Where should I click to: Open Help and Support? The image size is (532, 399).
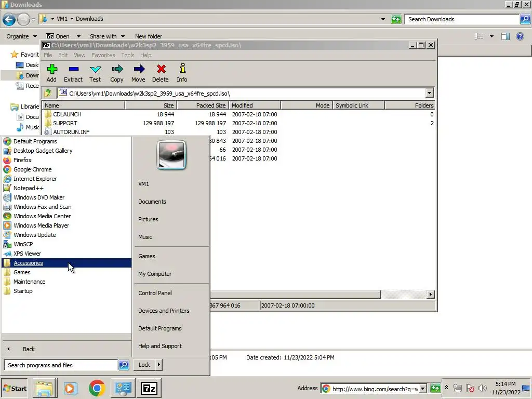point(160,346)
